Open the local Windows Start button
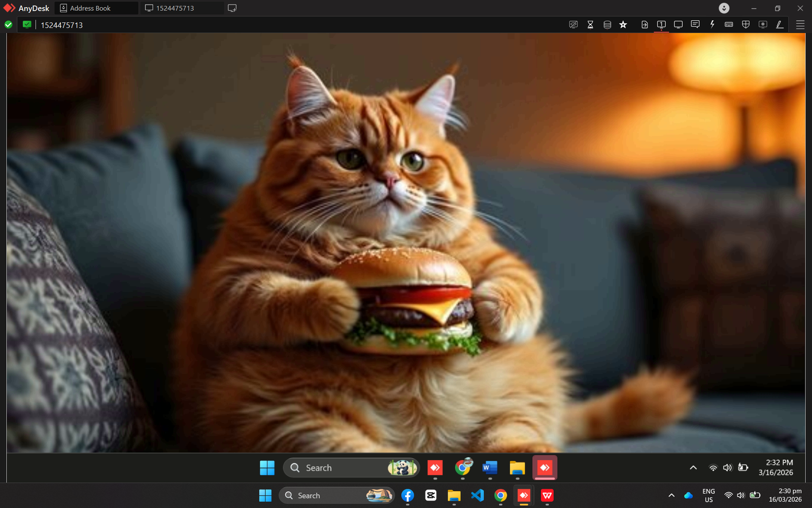The image size is (812, 508). (x=265, y=496)
